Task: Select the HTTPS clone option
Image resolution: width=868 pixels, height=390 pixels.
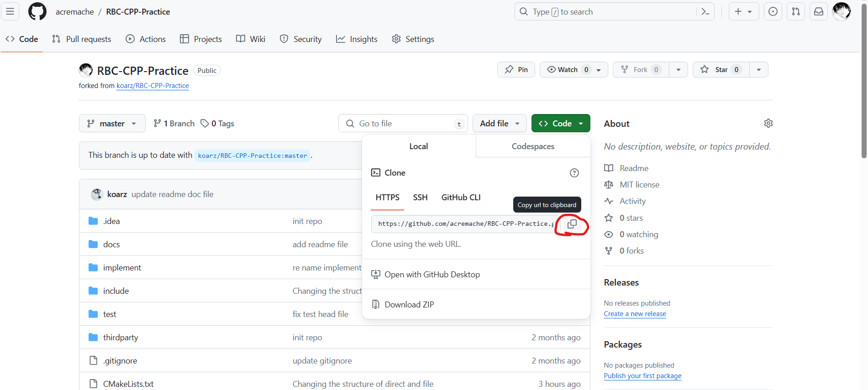Action: [x=388, y=198]
